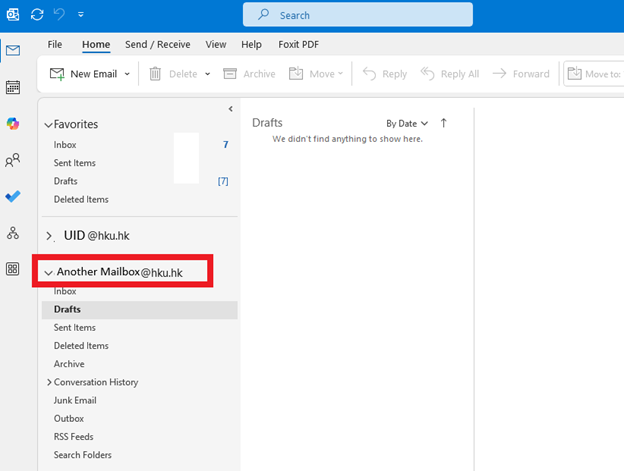Click the Delete button in ribbon
The height and width of the screenshot is (471, 624).
(174, 74)
